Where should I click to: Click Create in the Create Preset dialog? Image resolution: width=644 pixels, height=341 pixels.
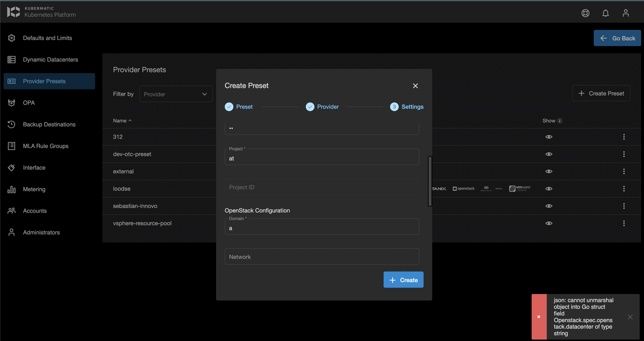(x=403, y=279)
